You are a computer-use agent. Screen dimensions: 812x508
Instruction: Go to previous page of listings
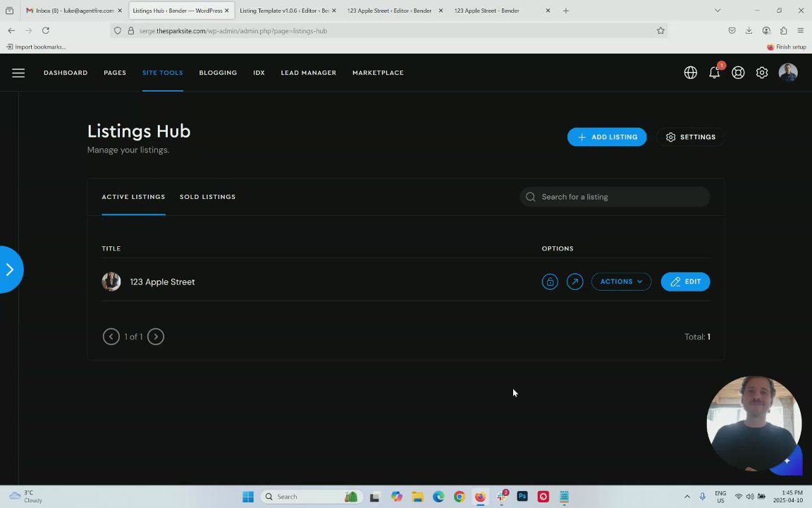111,337
